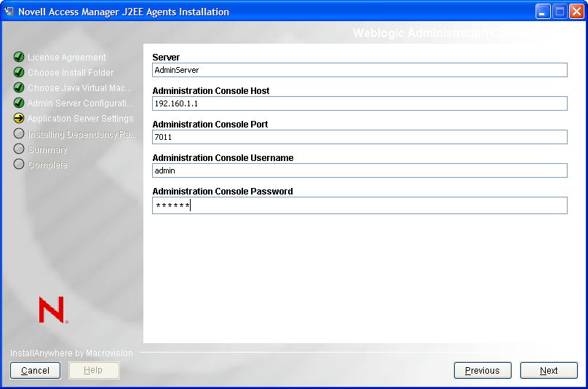Minimize the installer window
The width and height of the screenshot is (588, 389).
coord(542,12)
